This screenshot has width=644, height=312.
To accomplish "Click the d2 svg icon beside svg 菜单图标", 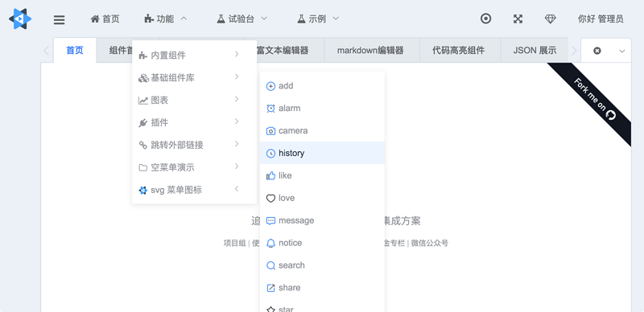I will point(143,191).
